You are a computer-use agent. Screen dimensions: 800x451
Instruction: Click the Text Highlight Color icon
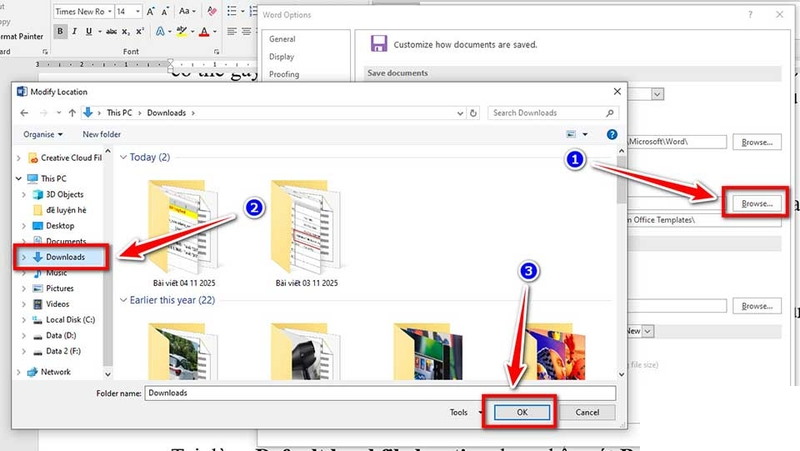pos(181,32)
